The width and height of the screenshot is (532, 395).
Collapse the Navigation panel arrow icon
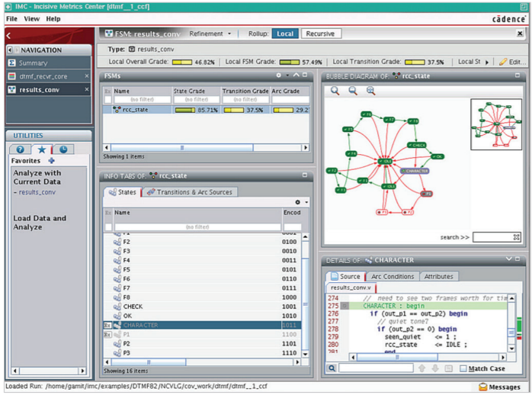pos(9,50)
